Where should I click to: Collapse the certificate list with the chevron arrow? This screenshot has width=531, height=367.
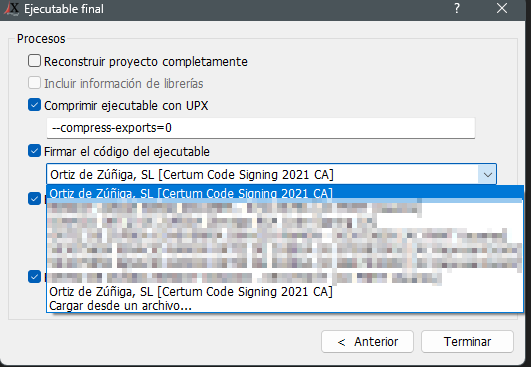pos(487,175)
